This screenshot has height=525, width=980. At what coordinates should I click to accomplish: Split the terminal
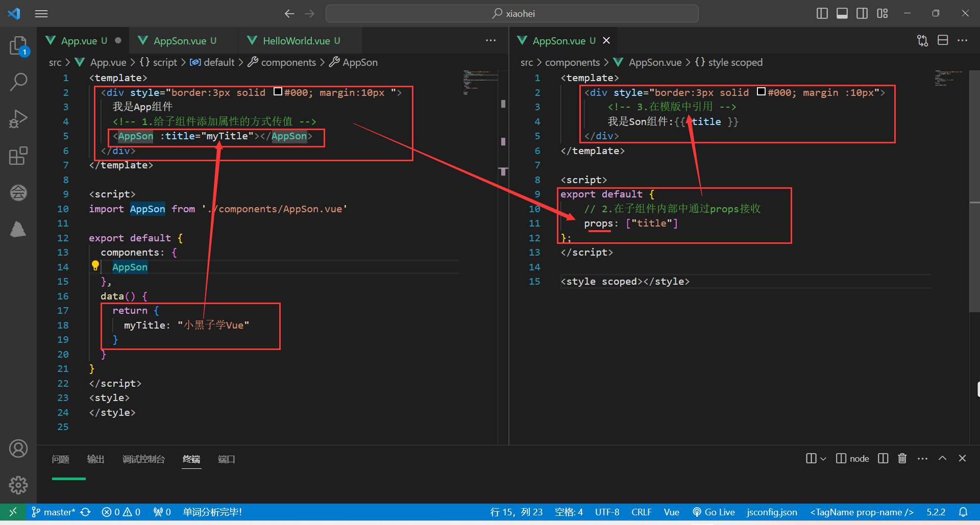click(883, 459)
